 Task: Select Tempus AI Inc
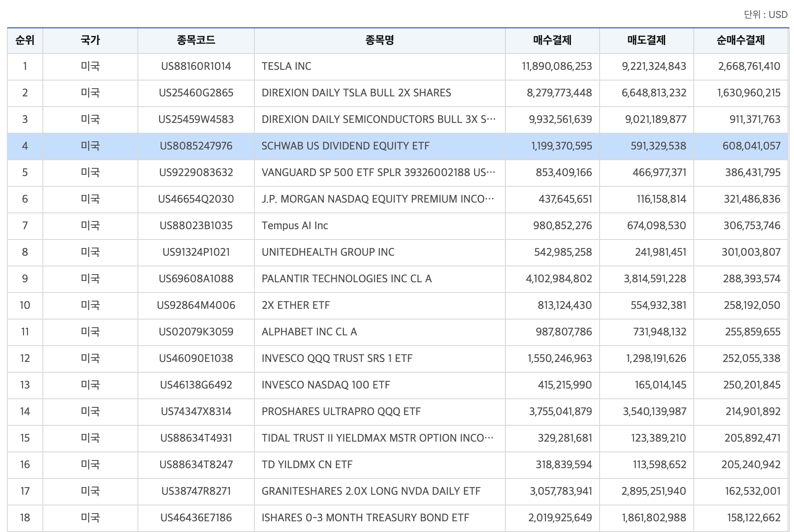point(295,226)
